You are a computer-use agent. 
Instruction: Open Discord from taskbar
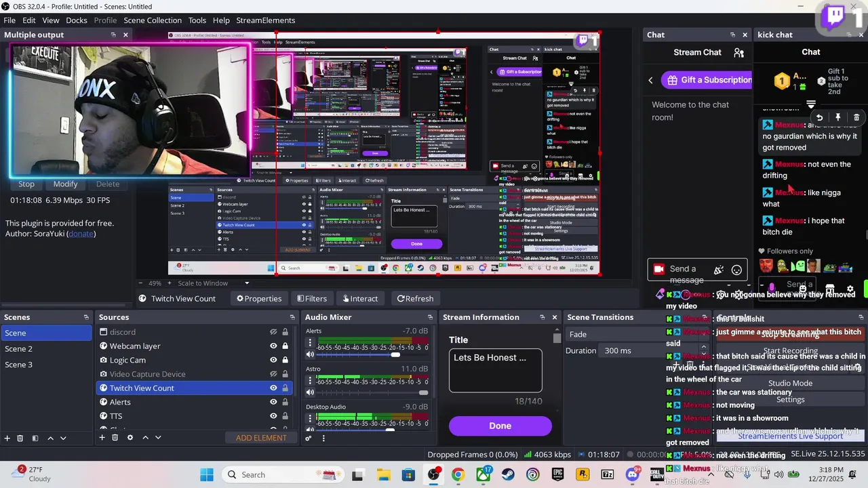tap(633, 474)
